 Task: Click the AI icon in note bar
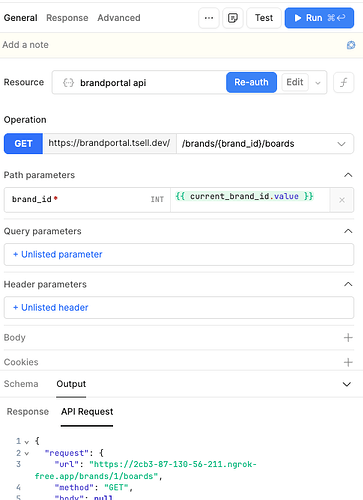(351, 45)
